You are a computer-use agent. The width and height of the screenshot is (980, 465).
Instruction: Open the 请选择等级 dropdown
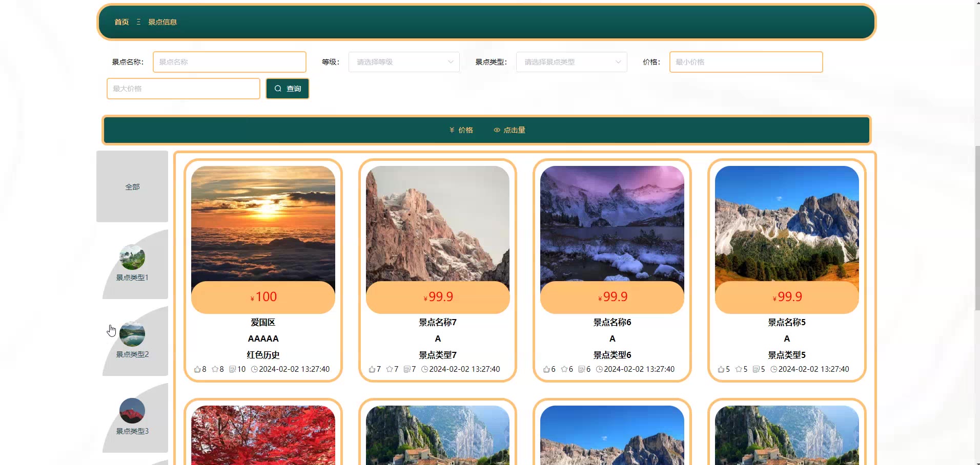pos(404,62)
